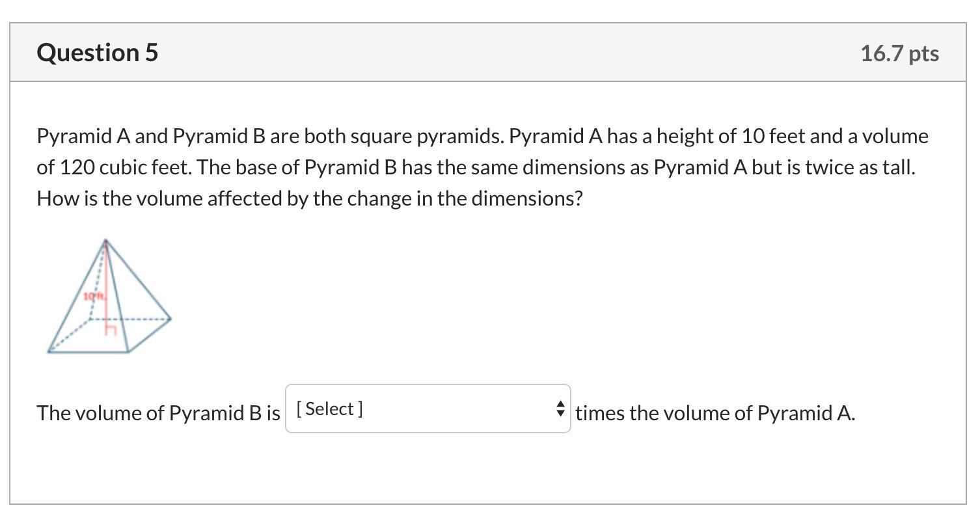Click the left bottom corner of pyramid
This screenshot has width=980, height=523.
[x=49, y=351]
